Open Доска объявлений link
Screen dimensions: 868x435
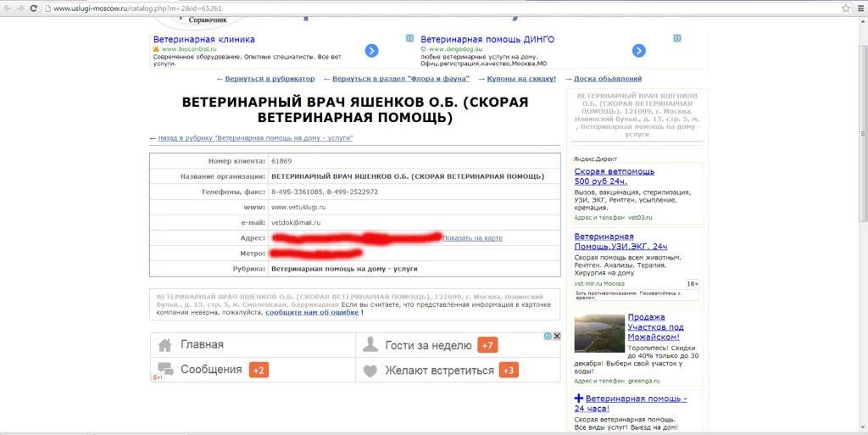[608, 79]
